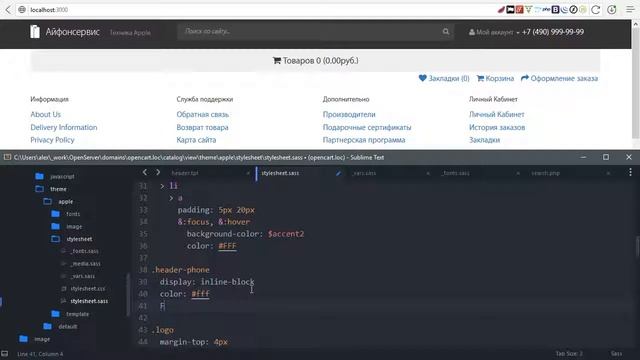Open _vars.sass in the sidebar
The image size is (640, 360).
point(82,276)
